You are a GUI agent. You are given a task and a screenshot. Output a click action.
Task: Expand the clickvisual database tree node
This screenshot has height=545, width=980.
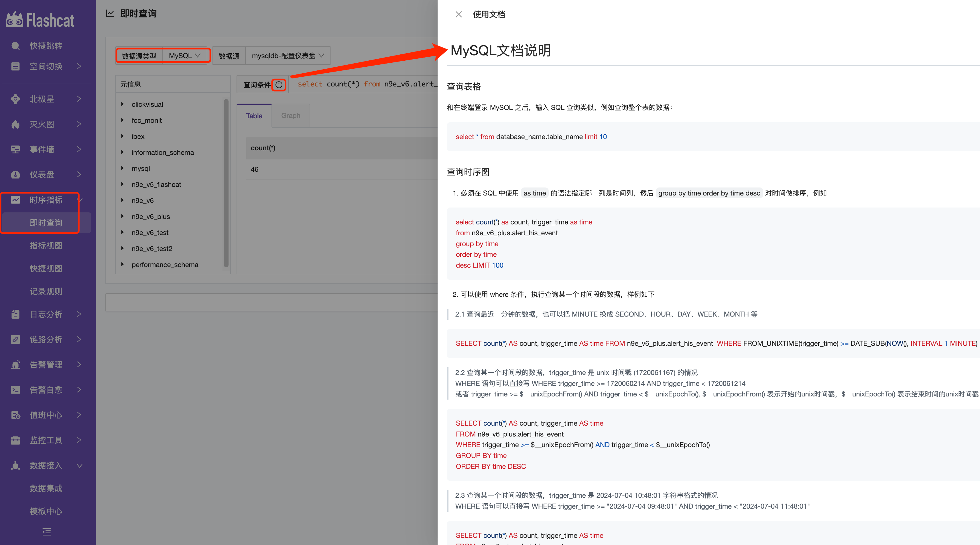coord(123,104)
